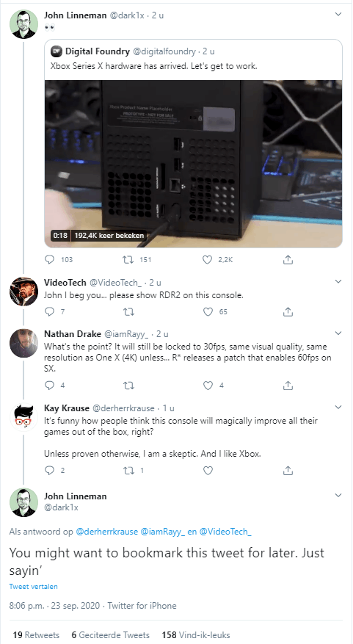View the 19 Retweets list
The height and width of the screenshot is (644, 353).
pos(36,635)
